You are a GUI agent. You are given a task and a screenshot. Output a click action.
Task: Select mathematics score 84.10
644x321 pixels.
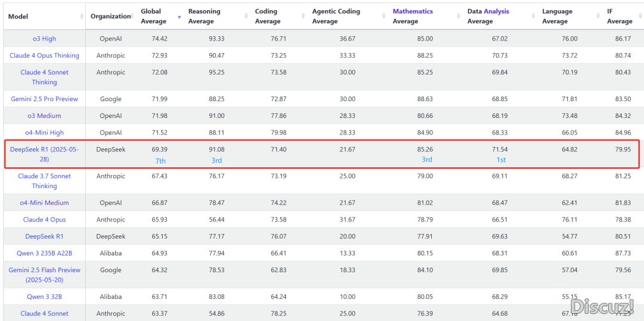(425, 270)
